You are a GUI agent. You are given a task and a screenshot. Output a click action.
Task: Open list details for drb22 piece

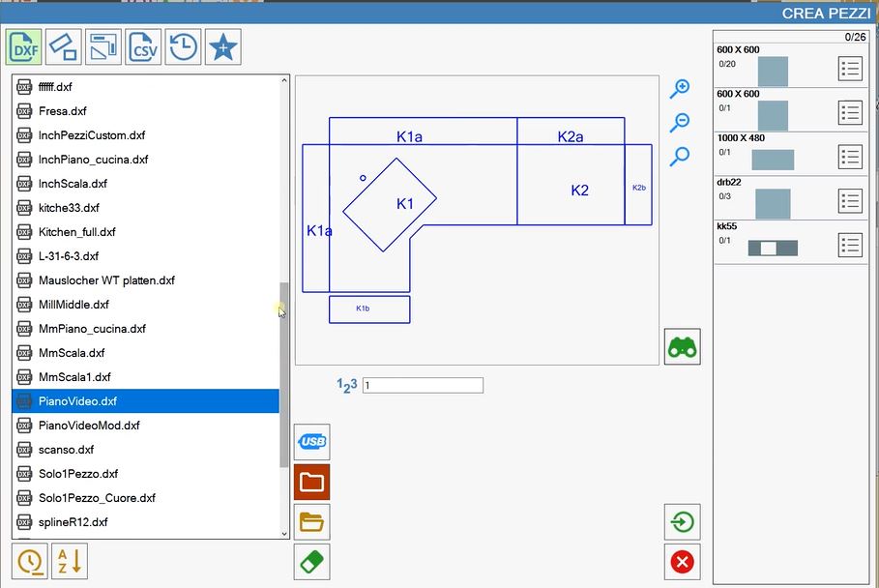(850, 201)
